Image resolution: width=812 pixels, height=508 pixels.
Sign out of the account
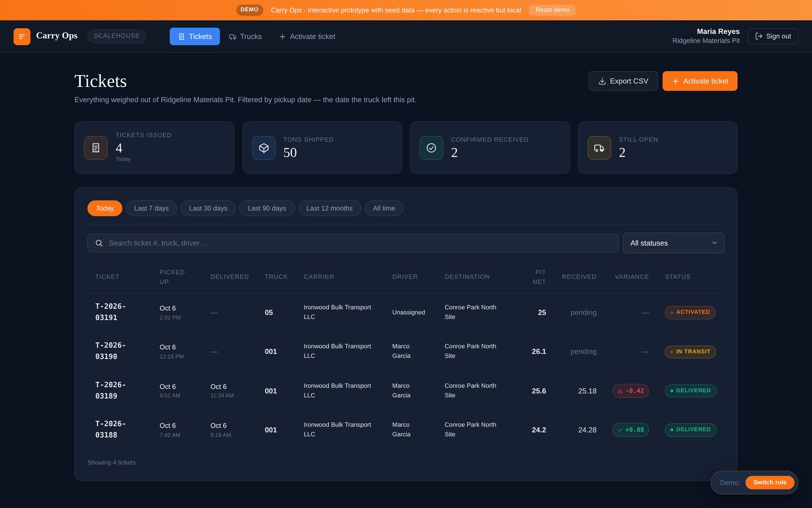coord(773,36)
